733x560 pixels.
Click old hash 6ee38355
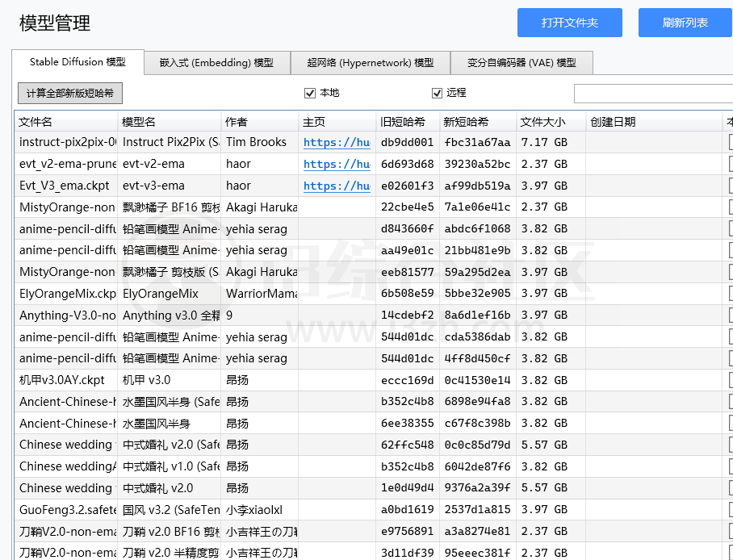(408, 423)
